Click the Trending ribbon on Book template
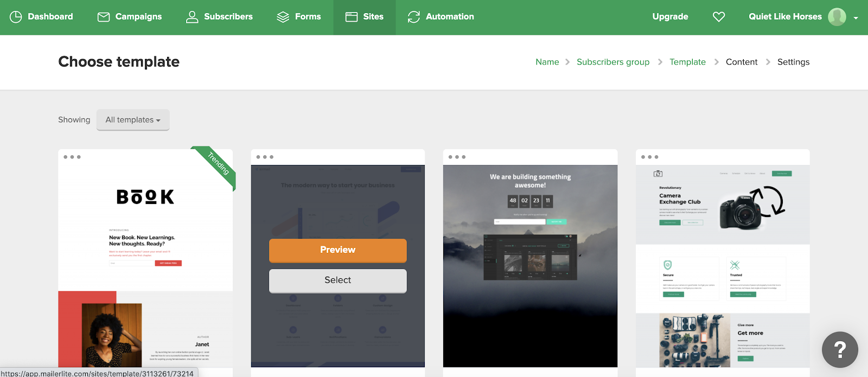Image resolution: width=868 pixels, height=377 pixels. point(218,163)
